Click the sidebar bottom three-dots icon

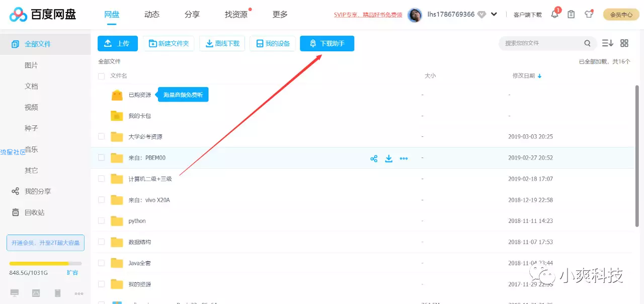[79, 293]
